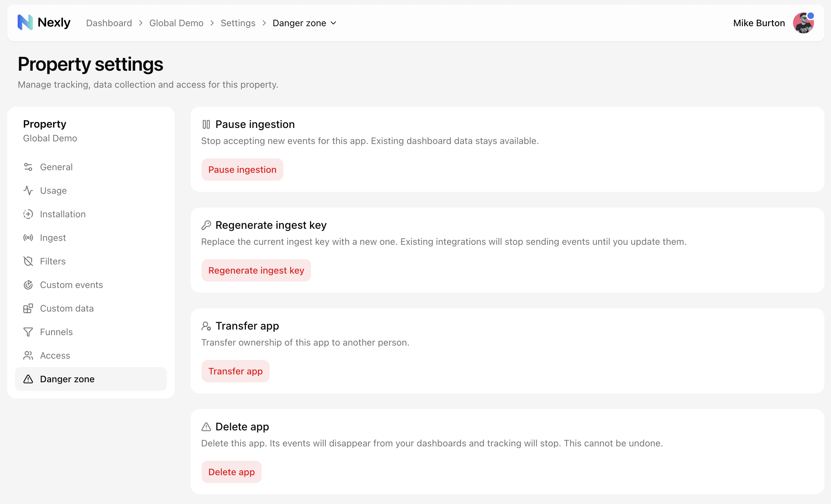Open Mike Burton's profile avatar
831x504 pixels.
(803, 23)
